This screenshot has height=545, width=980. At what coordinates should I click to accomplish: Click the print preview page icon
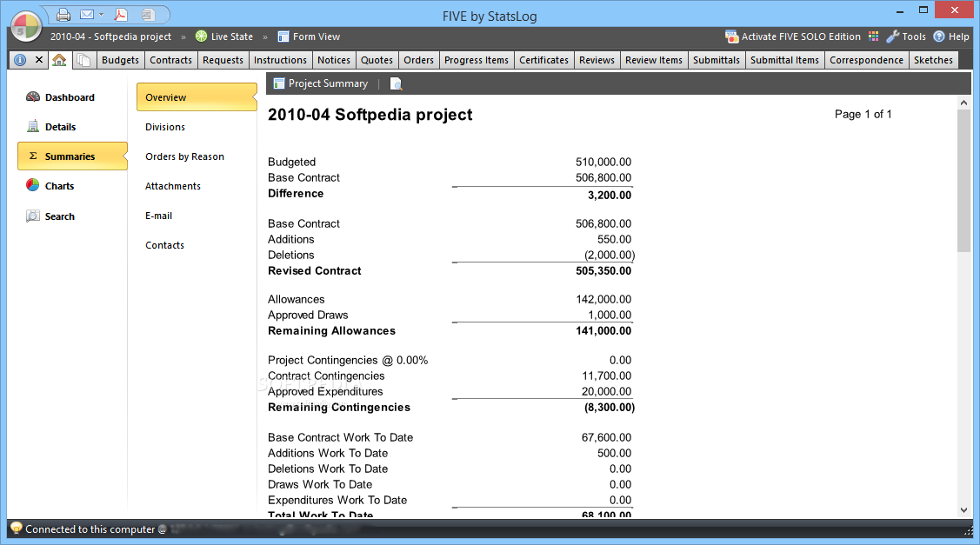(396, 83)
